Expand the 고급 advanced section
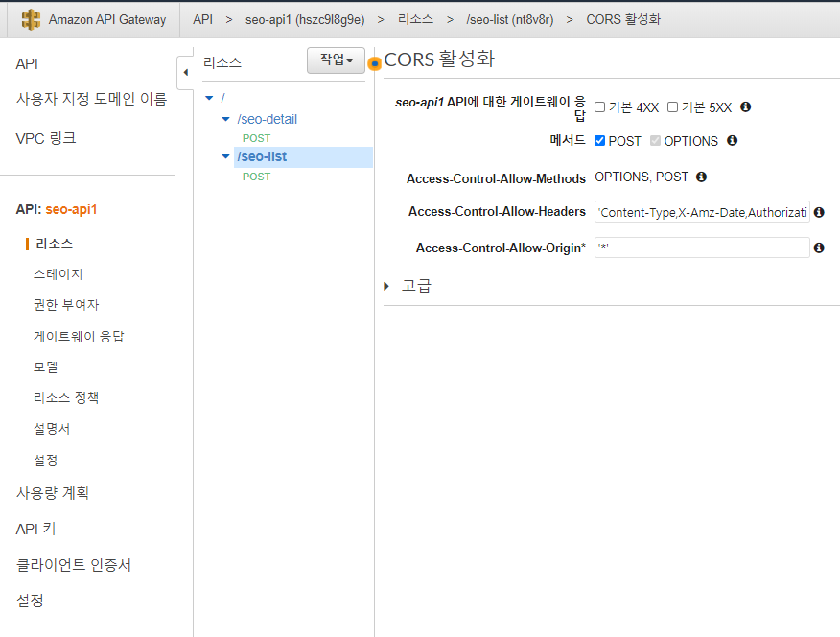840x637 pixels. tap(386, 286)
